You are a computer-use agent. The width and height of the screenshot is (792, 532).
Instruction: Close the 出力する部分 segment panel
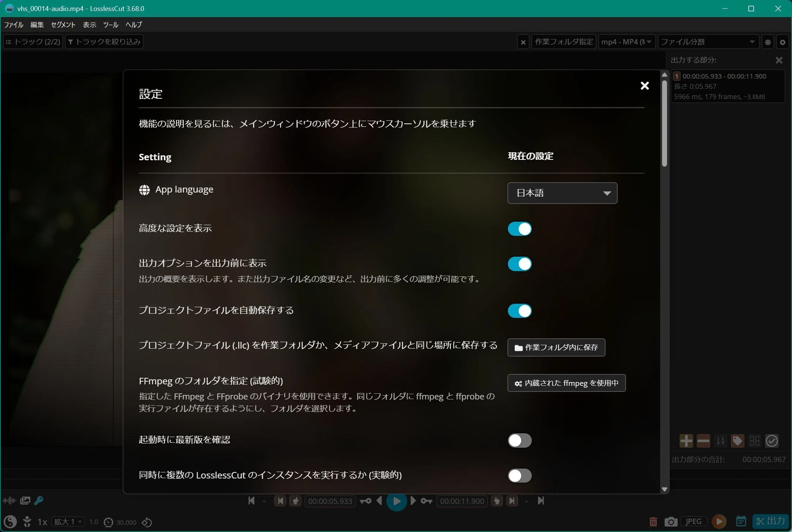coord(779,60)
